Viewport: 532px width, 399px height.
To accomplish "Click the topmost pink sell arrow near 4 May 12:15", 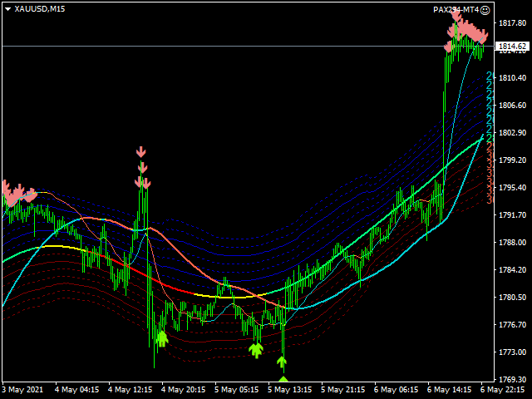I will (141, 152).
